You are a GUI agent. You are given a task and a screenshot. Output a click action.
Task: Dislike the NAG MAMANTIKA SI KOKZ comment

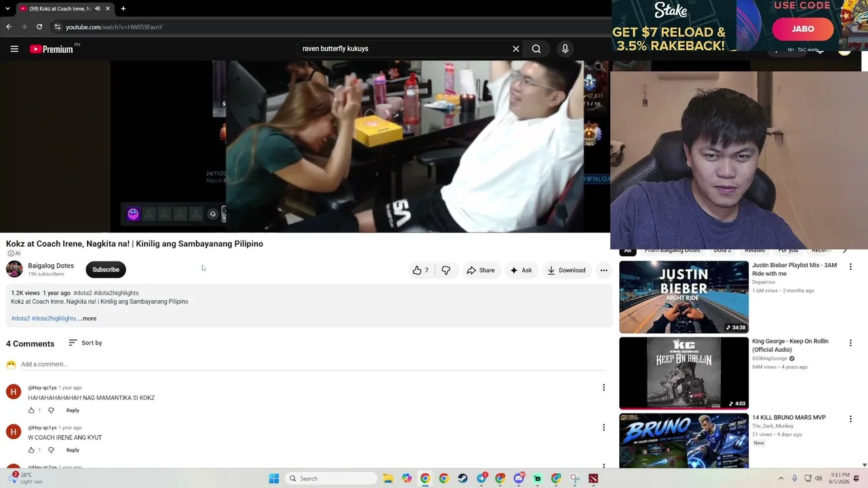click(x=51, y=410)
